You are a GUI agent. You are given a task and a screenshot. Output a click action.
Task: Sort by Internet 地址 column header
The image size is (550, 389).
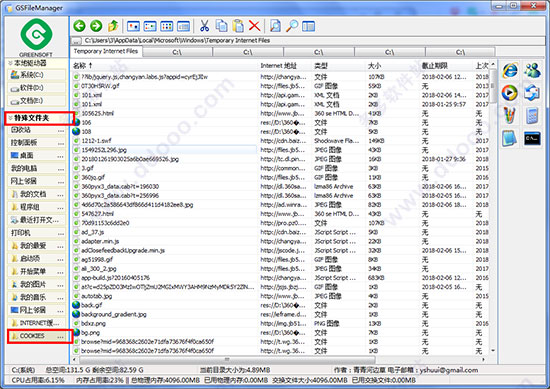tap(285, 66)
